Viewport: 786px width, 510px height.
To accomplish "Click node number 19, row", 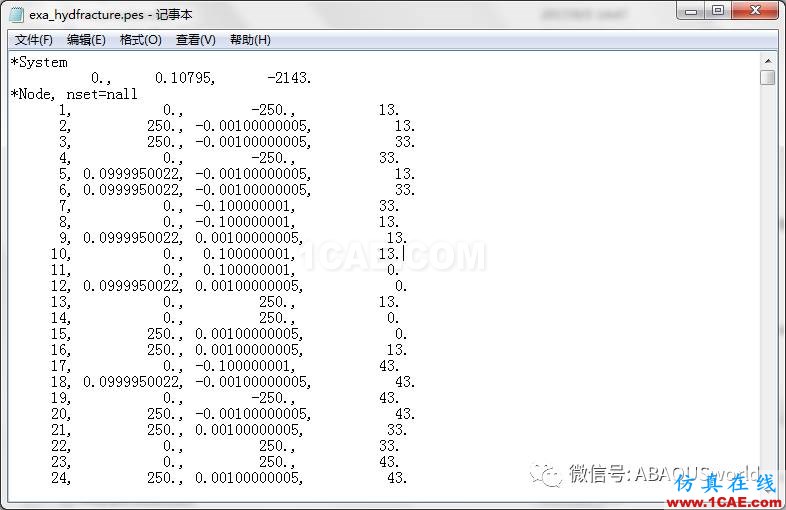I will coord(225,398).
